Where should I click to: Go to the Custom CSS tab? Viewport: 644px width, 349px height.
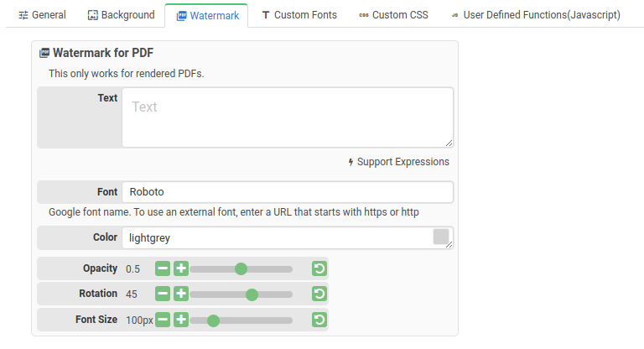click(392, 15)
